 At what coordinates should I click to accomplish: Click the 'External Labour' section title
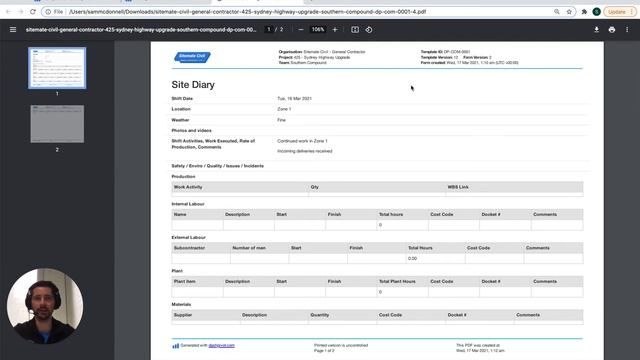tap(189, 237)
